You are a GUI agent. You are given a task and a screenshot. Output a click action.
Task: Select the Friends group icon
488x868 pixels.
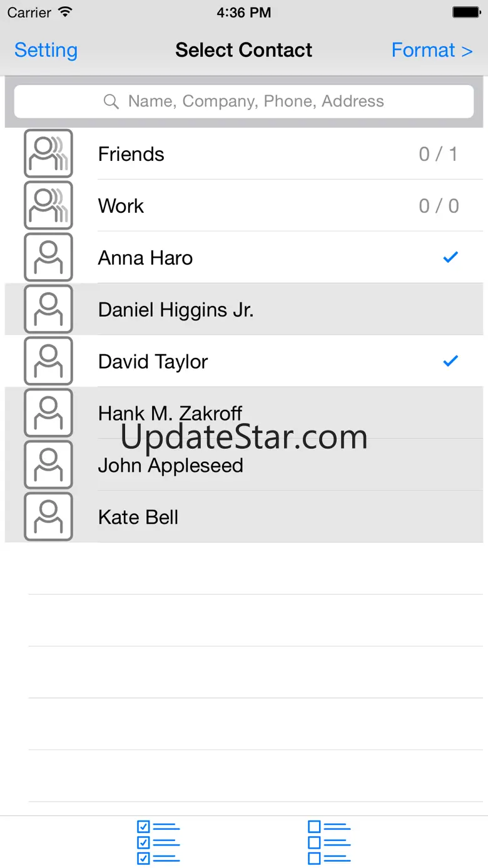point(48,153)
